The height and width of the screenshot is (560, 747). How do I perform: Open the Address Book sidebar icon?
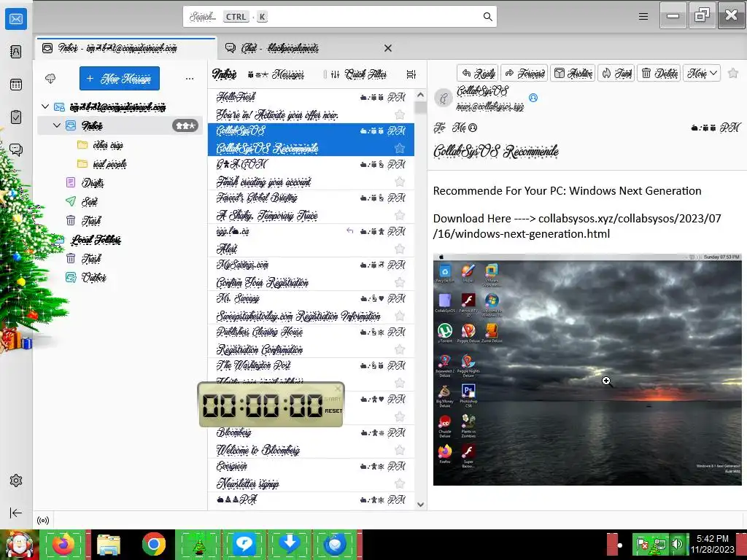(16, 52)
